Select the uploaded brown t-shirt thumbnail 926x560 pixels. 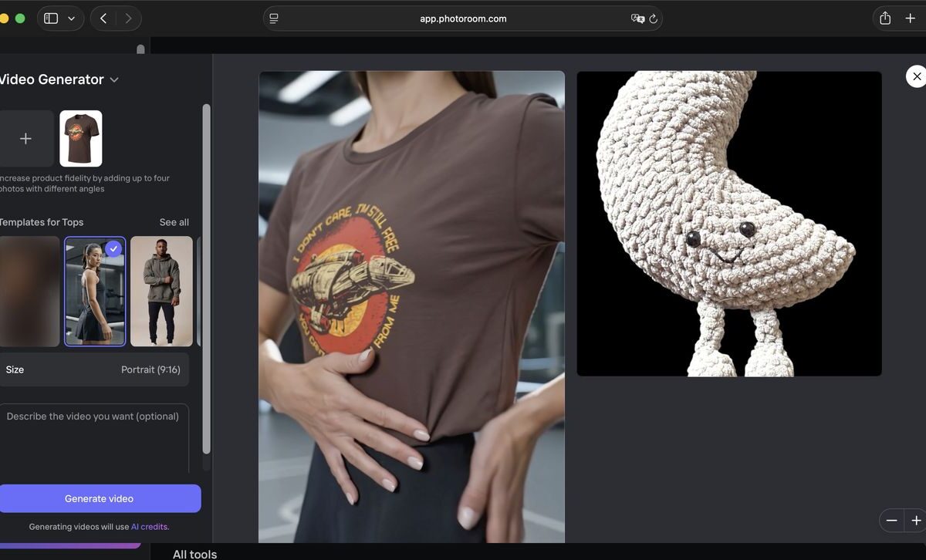point(81,138)
